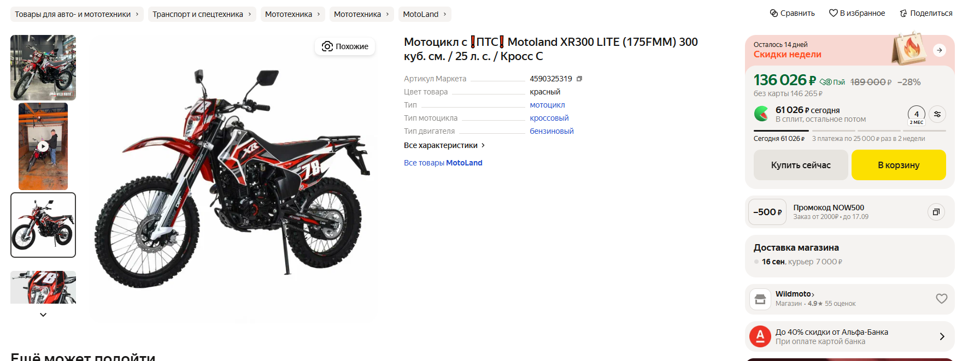
Task: Open Альфа-Банка discount offer chevron
Action: point(942,336)
